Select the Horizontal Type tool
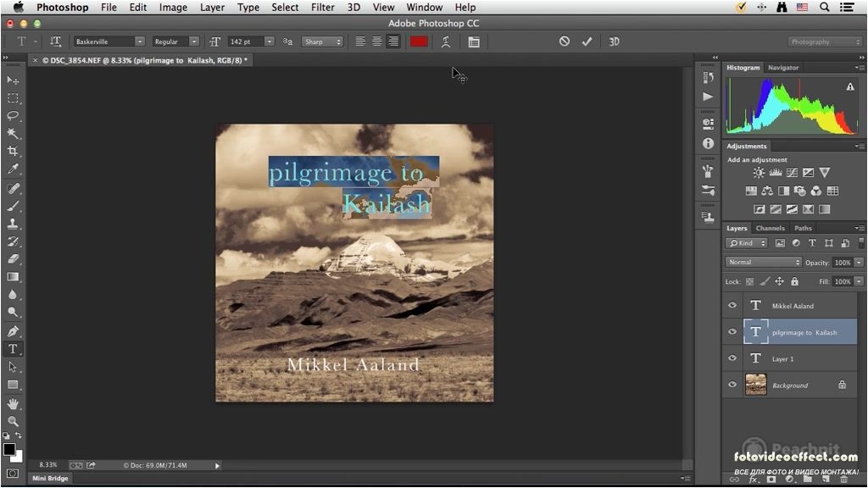 coord(13,349)
